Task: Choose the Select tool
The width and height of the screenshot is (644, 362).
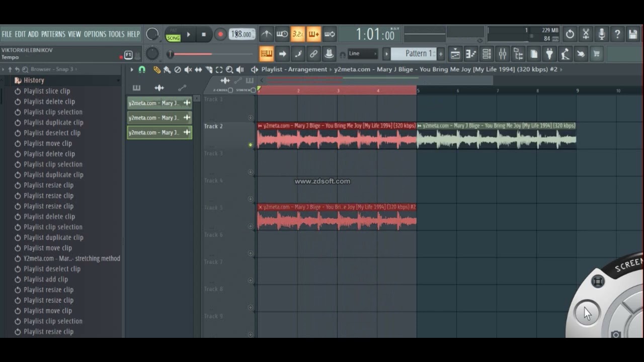Action: pyautogui.click(x=219, y=69)
